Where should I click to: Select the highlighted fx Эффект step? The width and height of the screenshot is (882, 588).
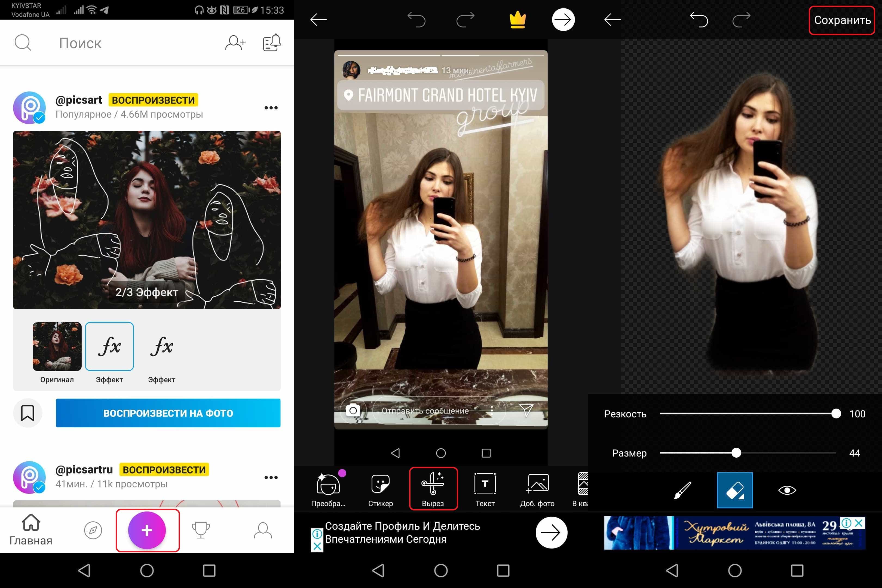coord(109,347)
